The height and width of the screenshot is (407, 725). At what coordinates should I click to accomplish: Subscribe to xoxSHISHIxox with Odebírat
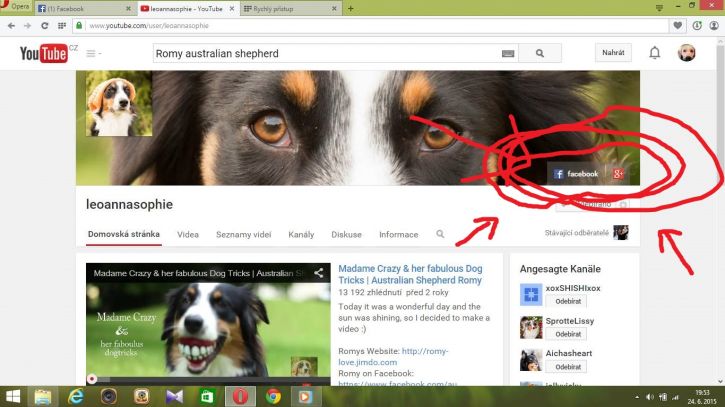[568, 301]
